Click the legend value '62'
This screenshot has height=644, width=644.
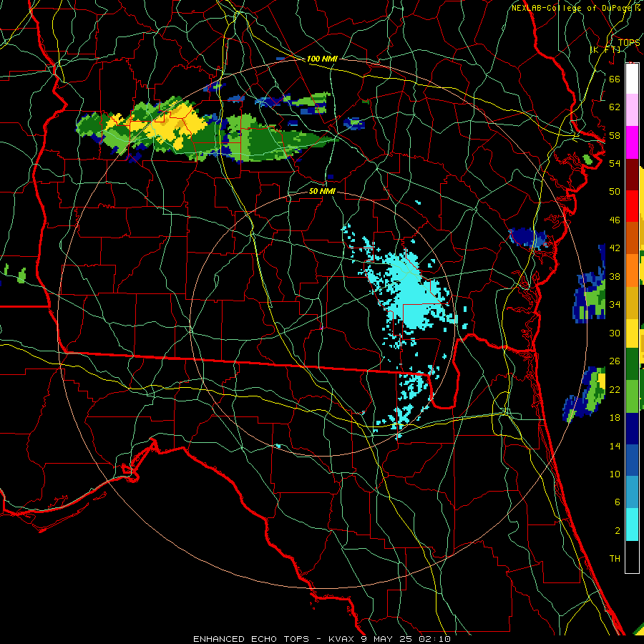click(x=615, y=107)
